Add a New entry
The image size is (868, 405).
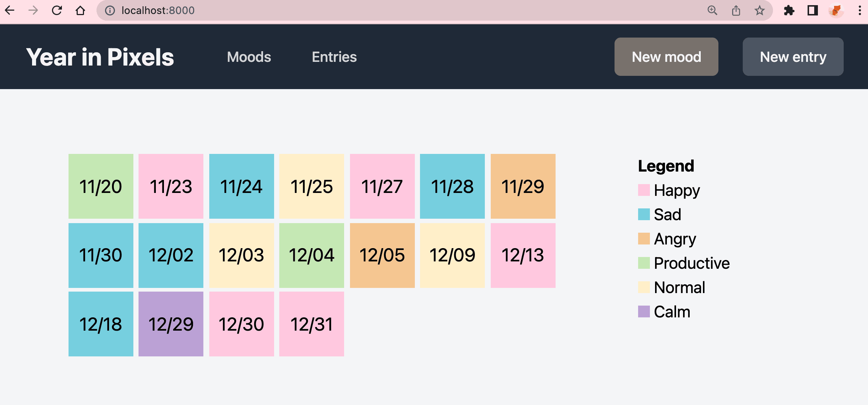click(793, 57)
